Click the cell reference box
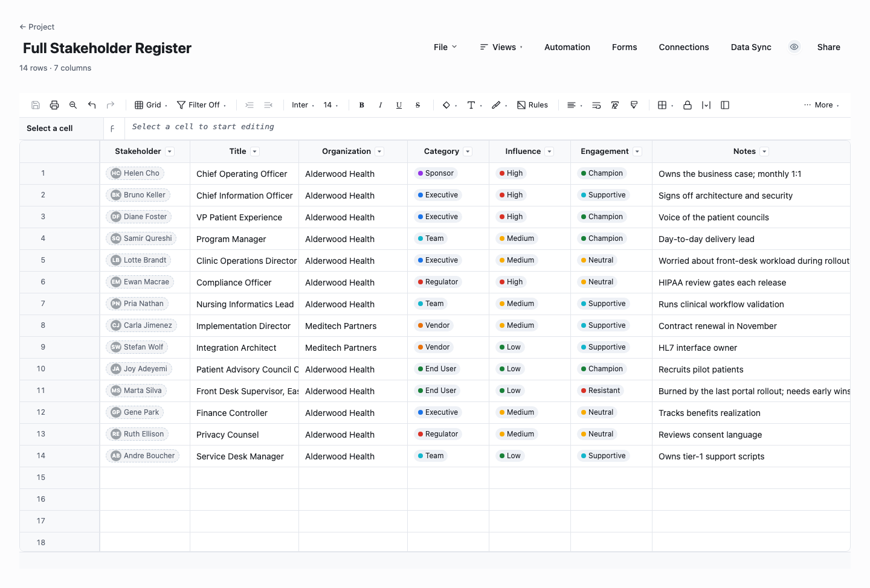 click(62, 129)
